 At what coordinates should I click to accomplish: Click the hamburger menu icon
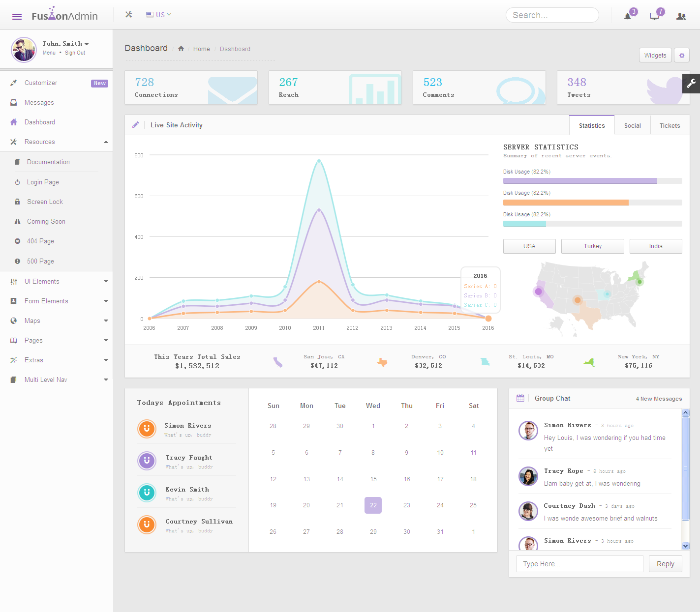[17, 16]
